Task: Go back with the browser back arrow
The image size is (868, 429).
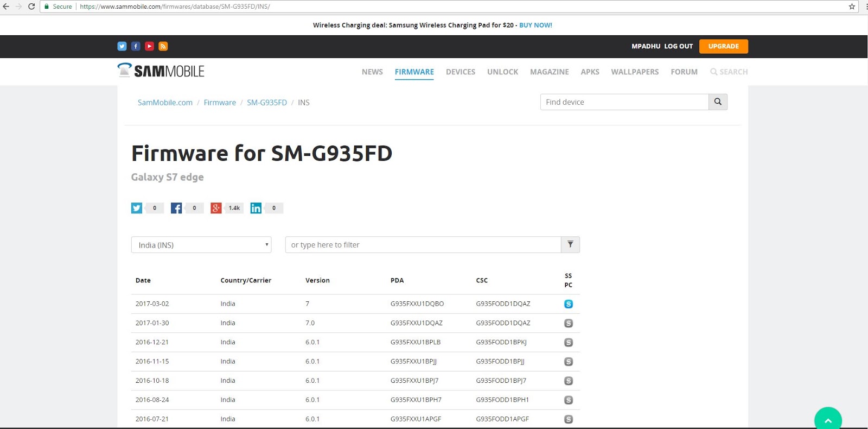Action: [x=6, y=7]
